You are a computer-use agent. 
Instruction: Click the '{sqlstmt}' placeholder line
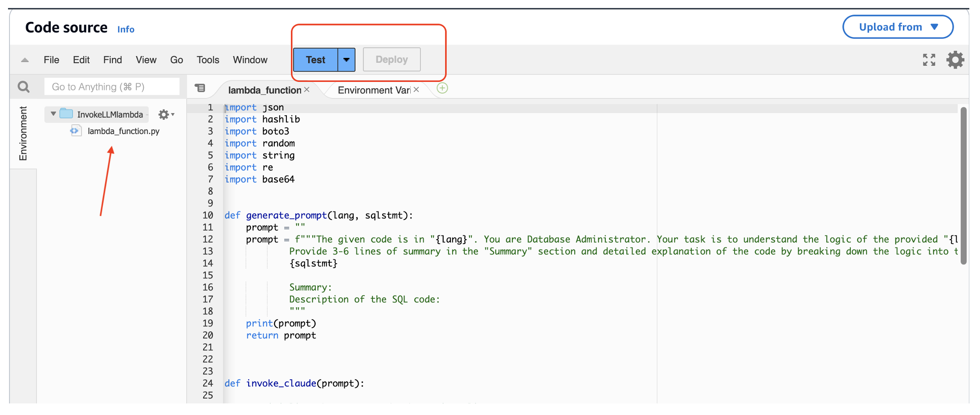pyautogui.click(x=314, y=264)
